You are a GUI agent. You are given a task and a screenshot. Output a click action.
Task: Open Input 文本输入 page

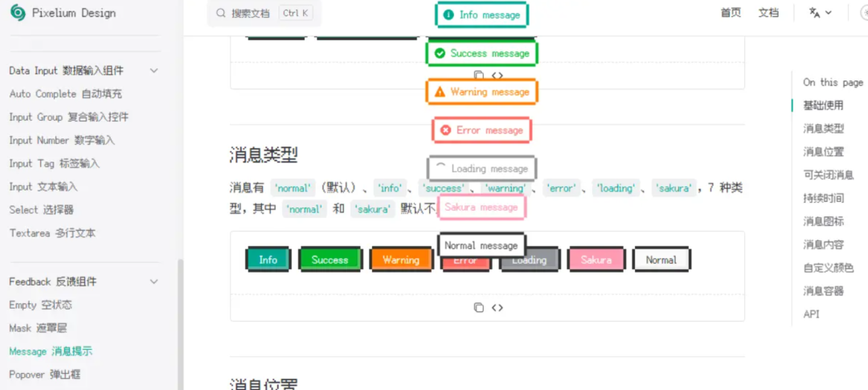click(43, 187)
